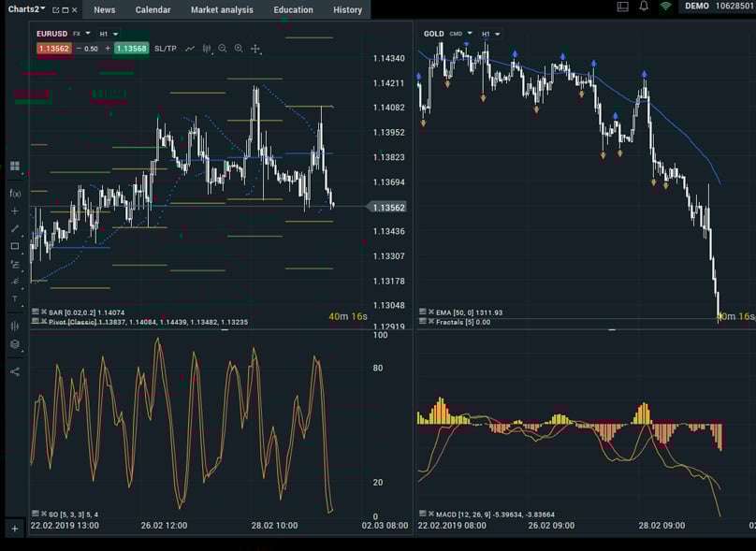Click the 26.02 12:00 EURUSD time label
This screenshot has height=551, width=756.
coord(164,526)
